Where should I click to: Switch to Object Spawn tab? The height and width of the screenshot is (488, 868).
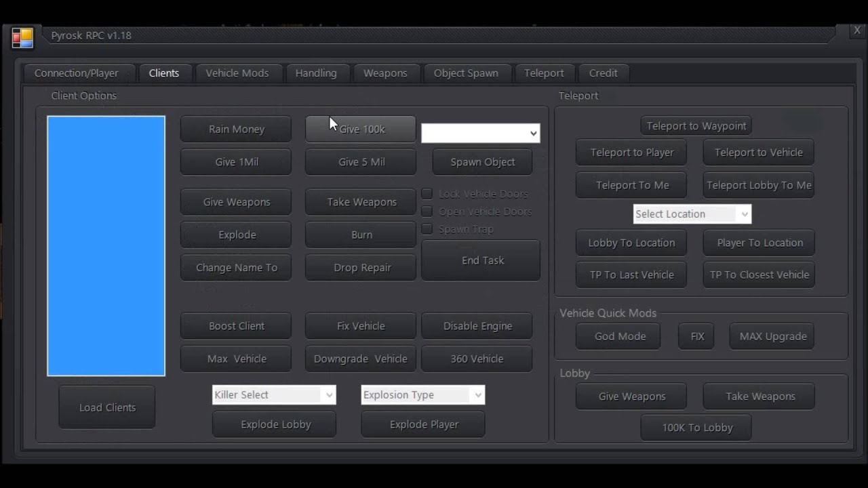click(466, 73)
